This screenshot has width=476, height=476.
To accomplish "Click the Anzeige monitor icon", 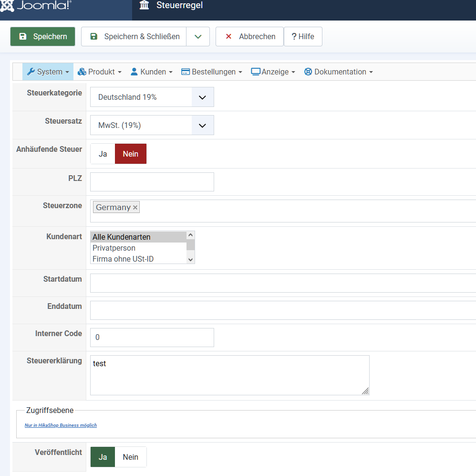I will coord(256,72).
